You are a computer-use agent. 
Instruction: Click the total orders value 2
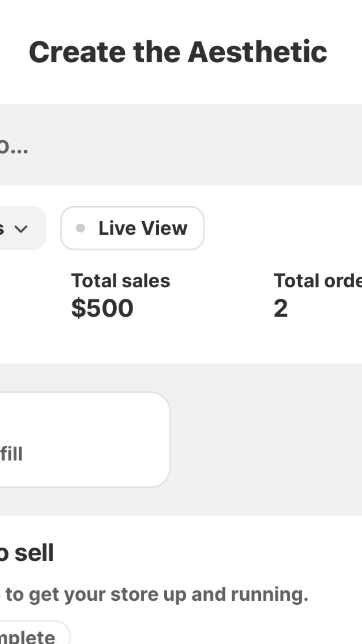click(281, 308)
